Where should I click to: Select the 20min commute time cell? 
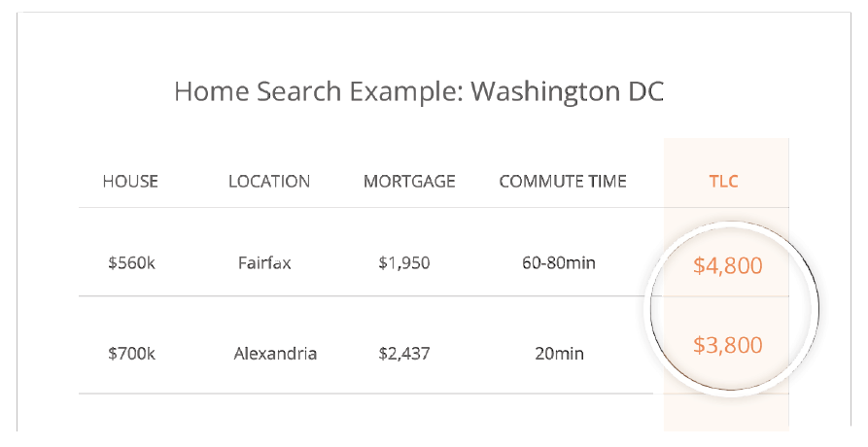pyautogui.click(x=559, y=354)
